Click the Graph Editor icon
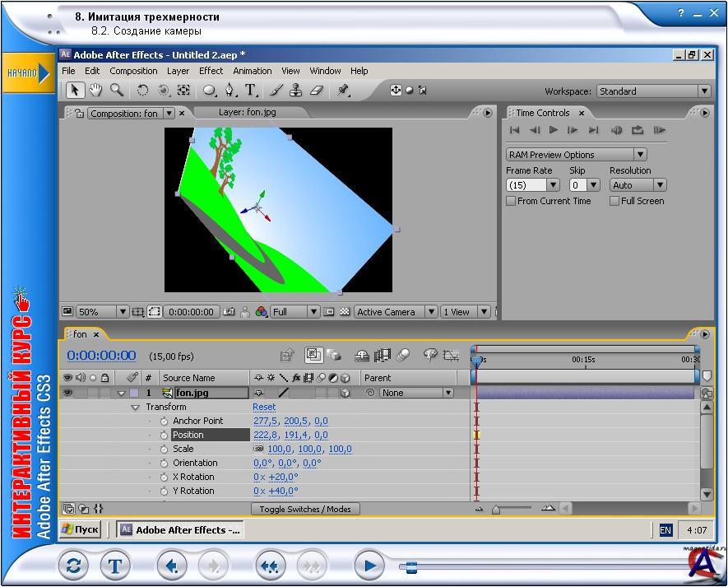The height and width of the screenshot is (587, 728). coord(451,356)
